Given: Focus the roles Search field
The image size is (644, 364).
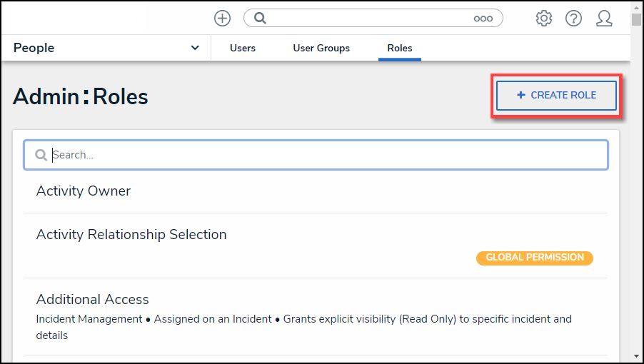Looking at the screenshot, I should [x=321, y=155].
